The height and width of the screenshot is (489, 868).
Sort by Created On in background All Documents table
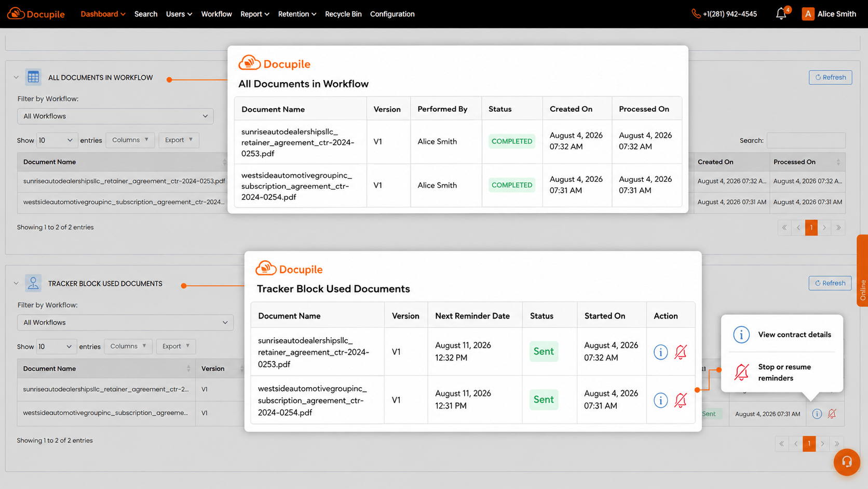pyautogui.click(x=731, y=162)
